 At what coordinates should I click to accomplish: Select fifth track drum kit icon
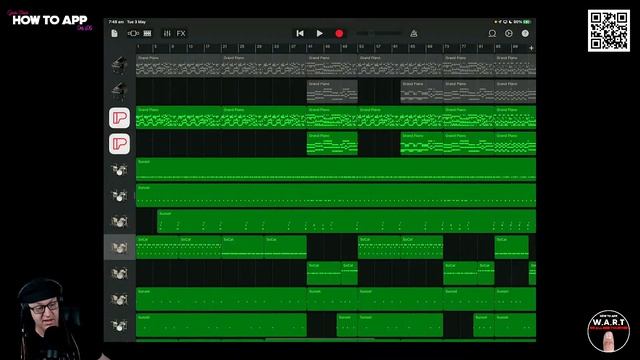click(x=120, y=170)
